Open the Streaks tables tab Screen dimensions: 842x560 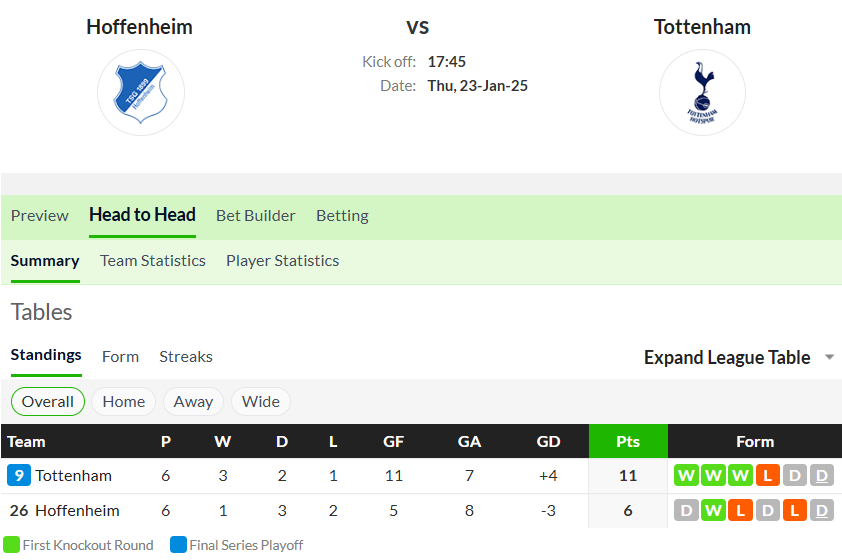[x=186, y=357]
